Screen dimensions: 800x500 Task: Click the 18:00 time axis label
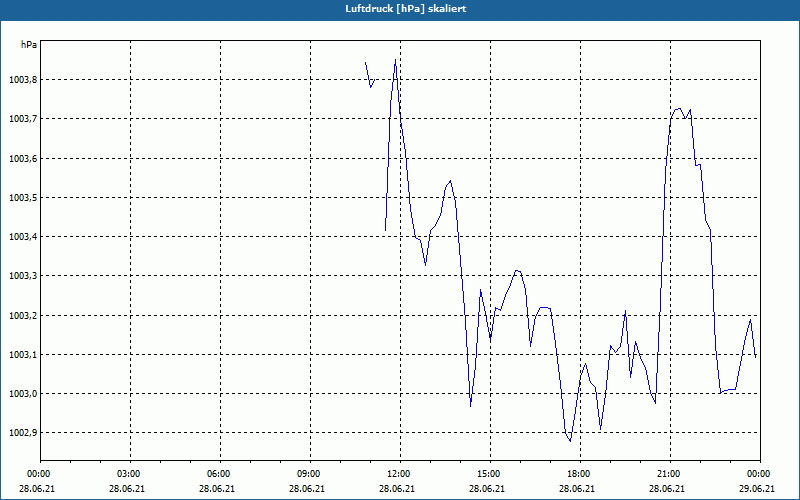click(x=580, y=474)
